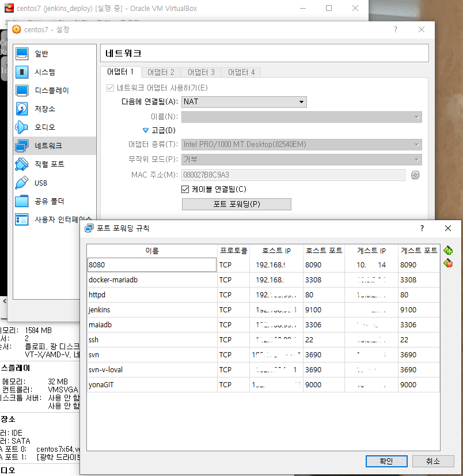Click host port 9100 in jenkins row
463x476 pixels.
click(x=324, y=309)
